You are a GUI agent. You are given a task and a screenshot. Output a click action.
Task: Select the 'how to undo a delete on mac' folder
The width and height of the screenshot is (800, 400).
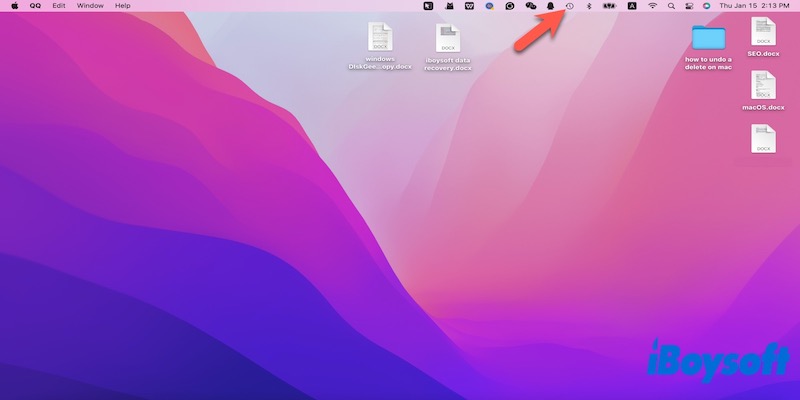tap(709, 38)
